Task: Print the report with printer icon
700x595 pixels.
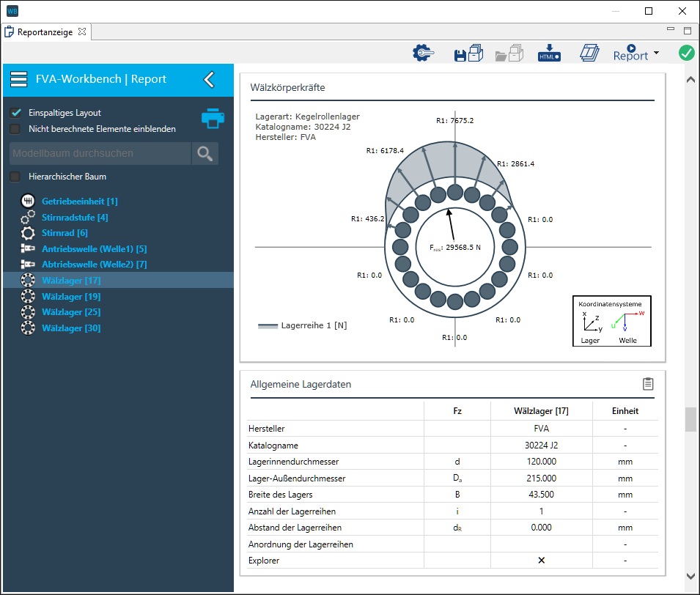Action: 212,119
